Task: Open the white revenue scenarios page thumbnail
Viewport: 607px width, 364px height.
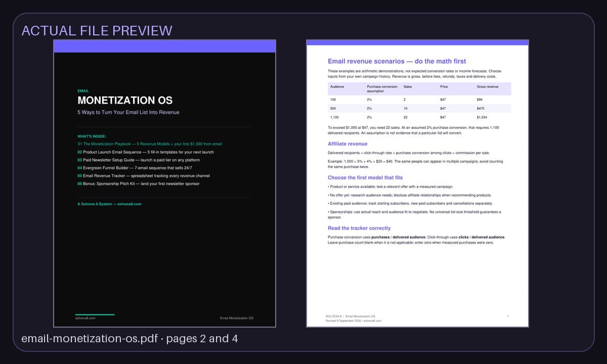Action: (x=417, y=184)
